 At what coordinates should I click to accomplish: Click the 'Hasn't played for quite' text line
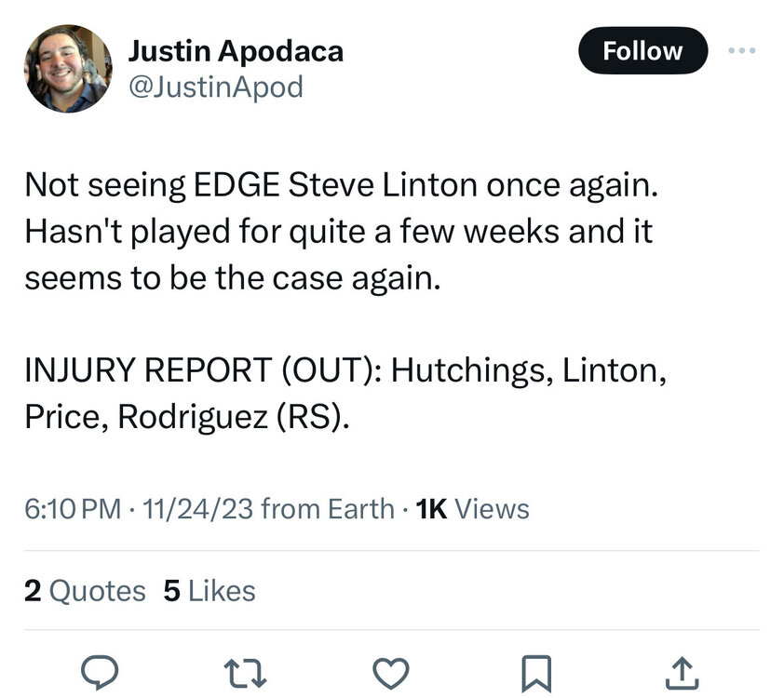pos(338,231)
